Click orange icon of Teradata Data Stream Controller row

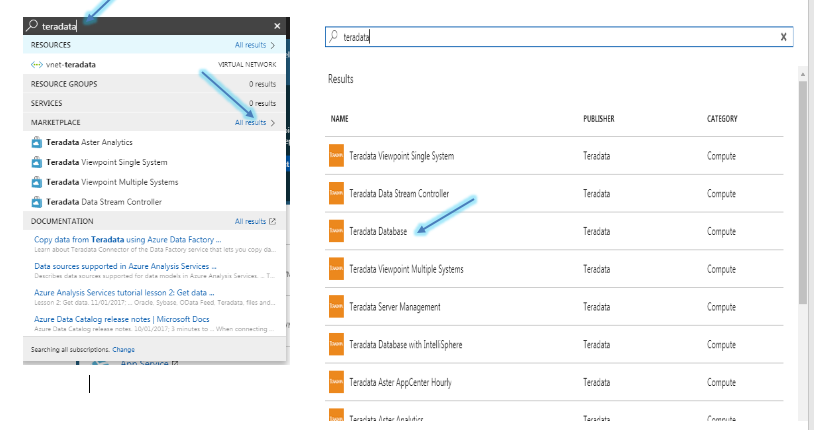[x=336, y=193]
